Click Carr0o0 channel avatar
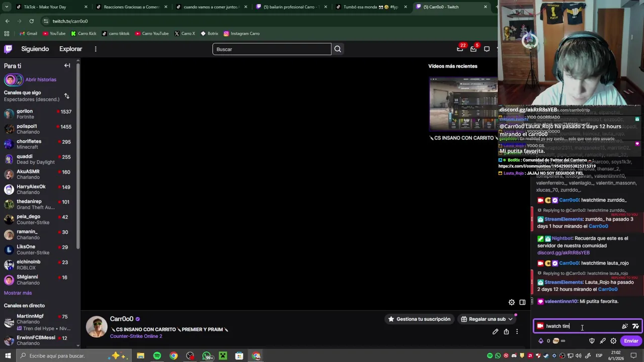644x362 pixels. pos(97,327)
